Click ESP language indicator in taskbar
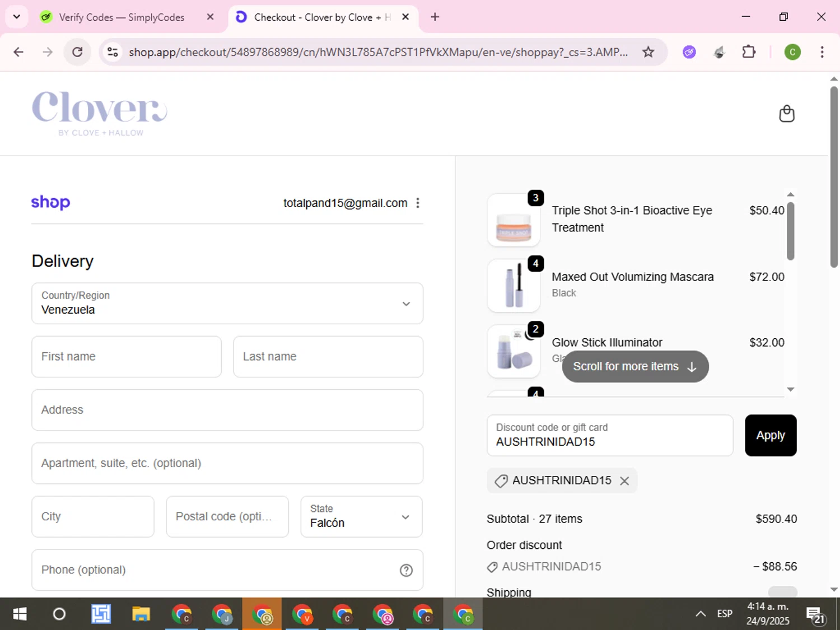This screenshot has height=630, width=840. point(725,614)
